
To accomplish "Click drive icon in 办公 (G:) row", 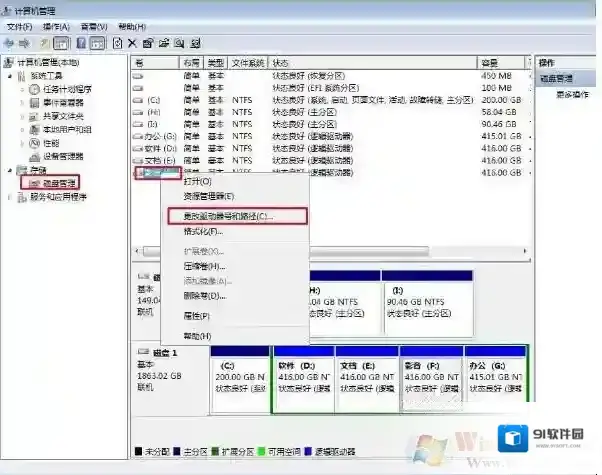I will tap(138, 136).
